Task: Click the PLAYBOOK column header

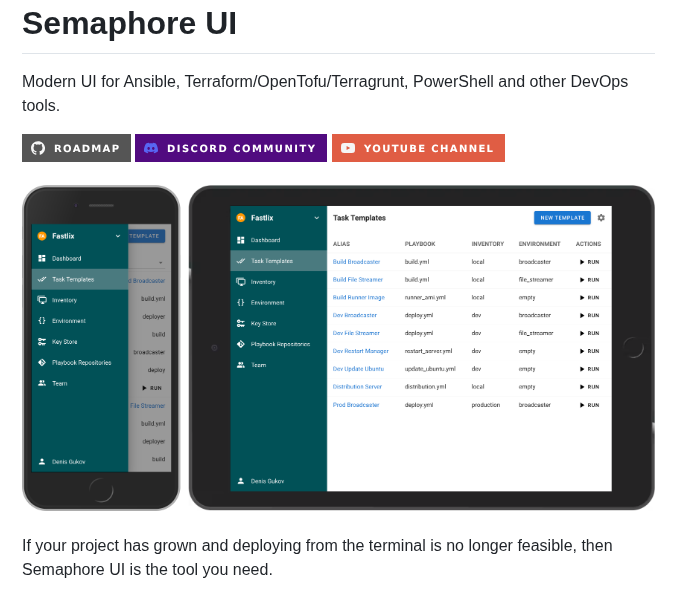Action: [420, 244]
